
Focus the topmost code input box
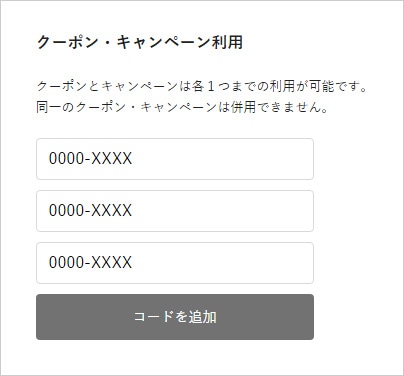point(175,159)
